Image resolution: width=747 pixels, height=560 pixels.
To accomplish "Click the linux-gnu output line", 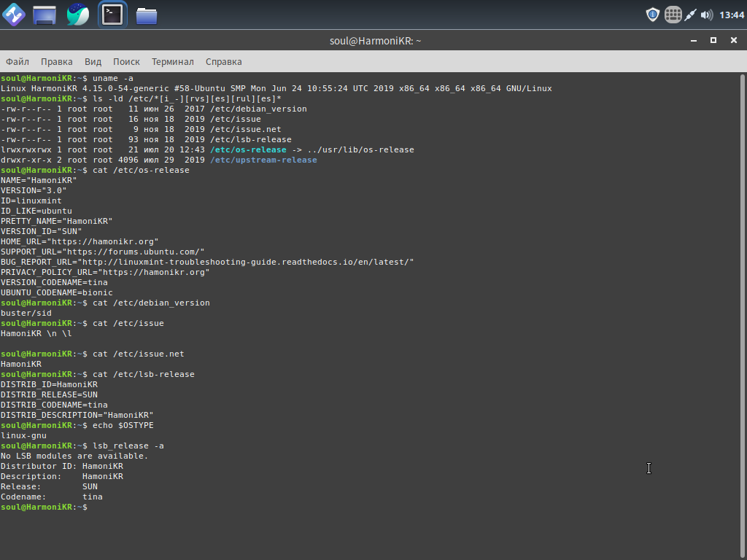I will (x=23, y=436).
